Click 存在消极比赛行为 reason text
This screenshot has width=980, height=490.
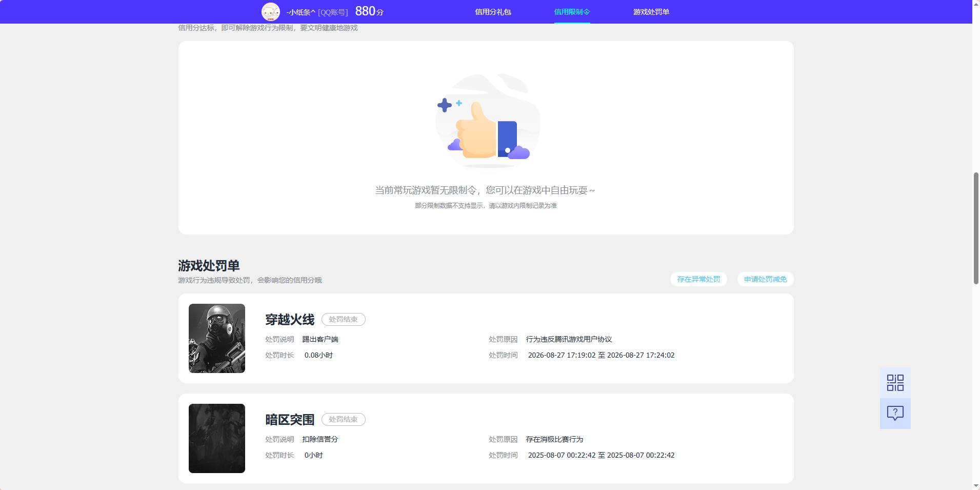(x=554, y=439)
